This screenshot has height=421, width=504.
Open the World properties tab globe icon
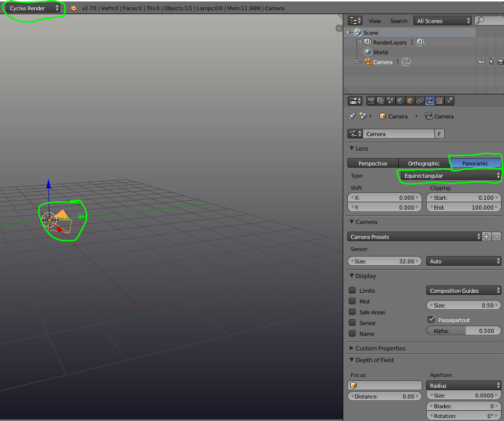[400, 101]
